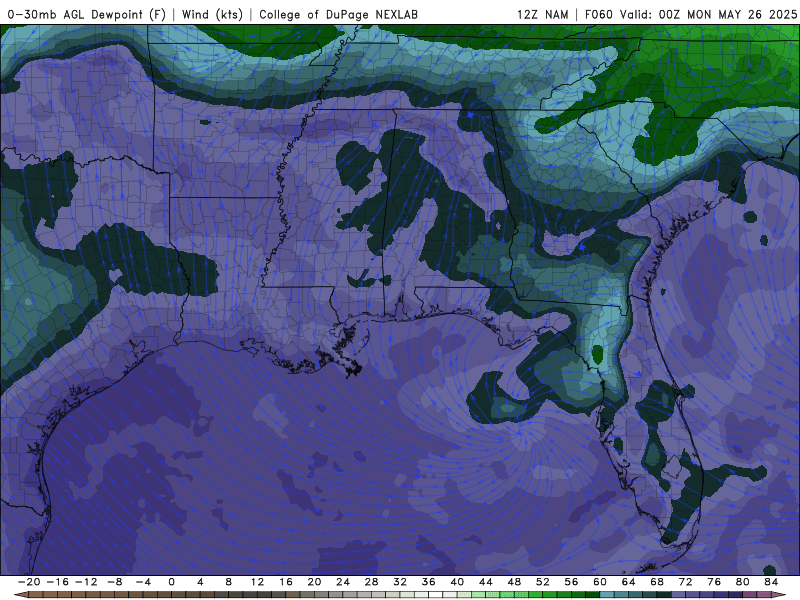Image resolution: width=800 pixels, height=600 pixels.
Task: Click the 80 tick label on color scale
Action: click(743, 582)
